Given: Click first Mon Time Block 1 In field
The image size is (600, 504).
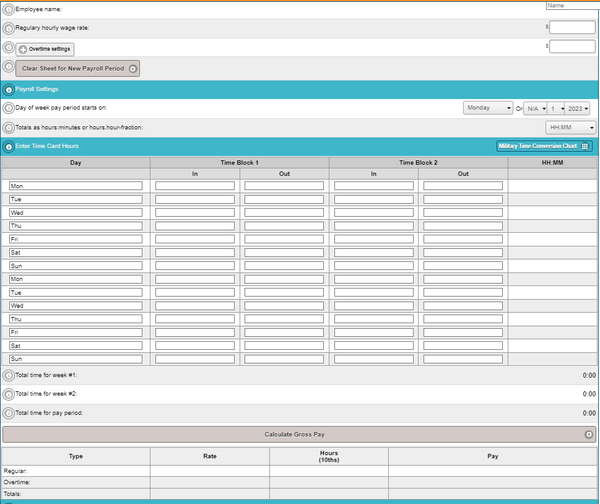Looking at the screenshot, I should coord(195,186).
